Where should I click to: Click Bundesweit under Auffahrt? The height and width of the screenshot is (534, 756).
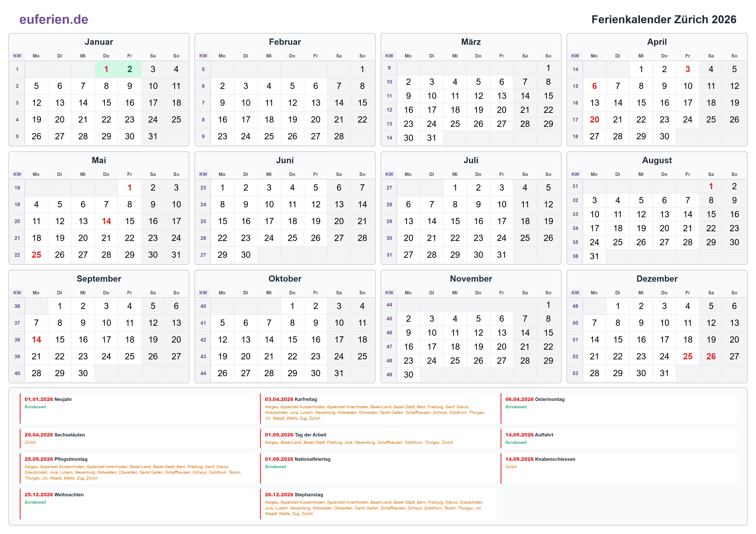pyautogui.click(x=516, y=442)
